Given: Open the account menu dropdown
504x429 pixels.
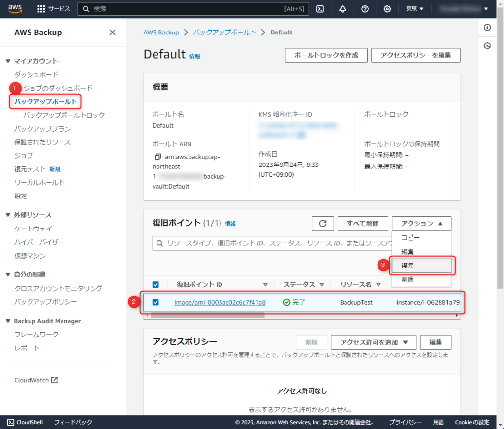Looking at the screenshot, I should point(464,9).
